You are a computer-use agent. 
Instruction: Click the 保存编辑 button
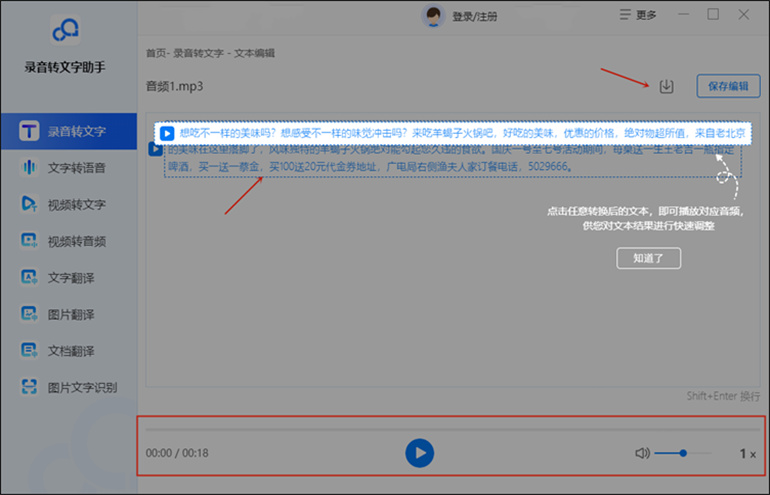click(x=728, y=86)
